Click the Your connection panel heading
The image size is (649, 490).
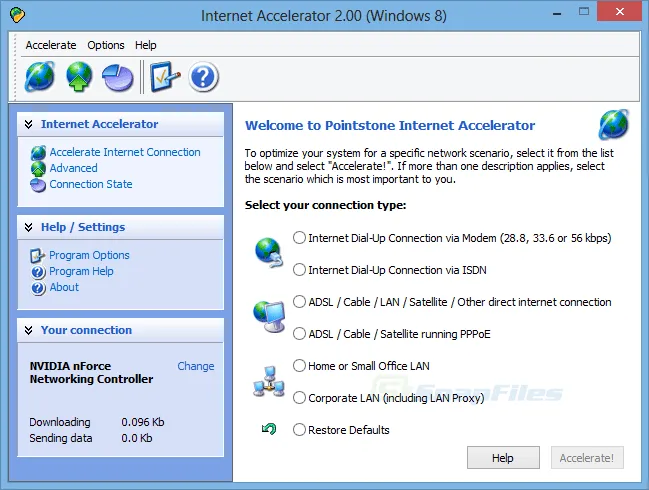click(x=86, y=330)
